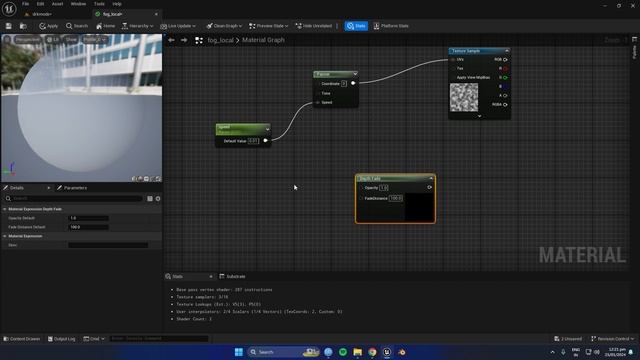Image resolution: width=640 pixels, height=360 pixels.
Task: Click the Depth Fade output pin
Action: (x=429, y=187)
